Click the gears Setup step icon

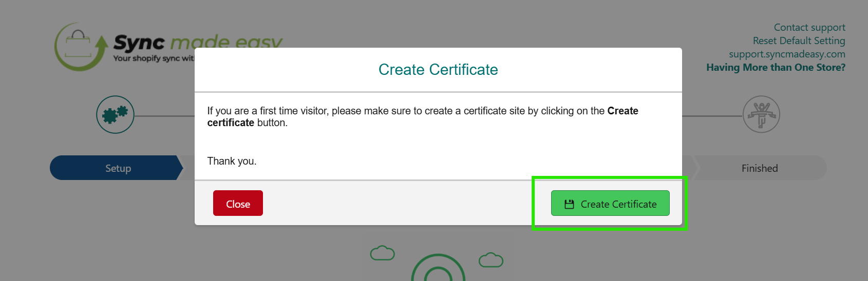pyautogui.click(x=115, y=114)
